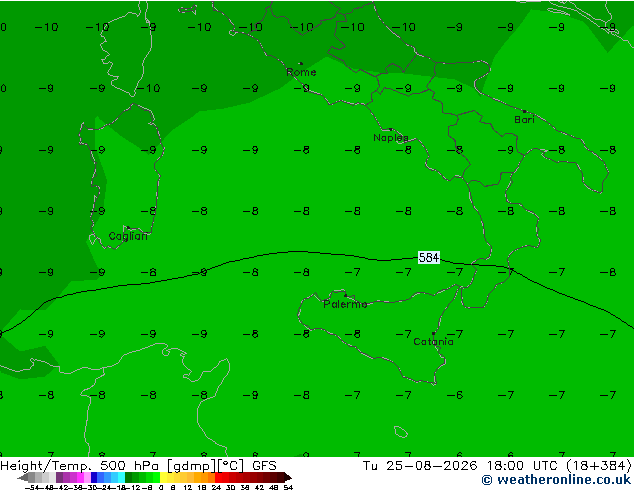The width and height of the screenshot is (634, 490).
Task: Click the Cagliari city label
Action: point(128,236)
